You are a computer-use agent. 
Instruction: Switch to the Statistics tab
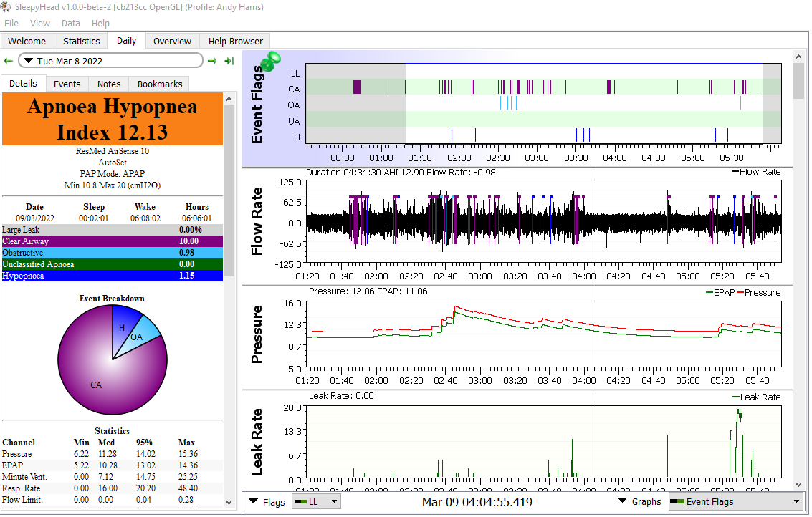click(81, 42)
